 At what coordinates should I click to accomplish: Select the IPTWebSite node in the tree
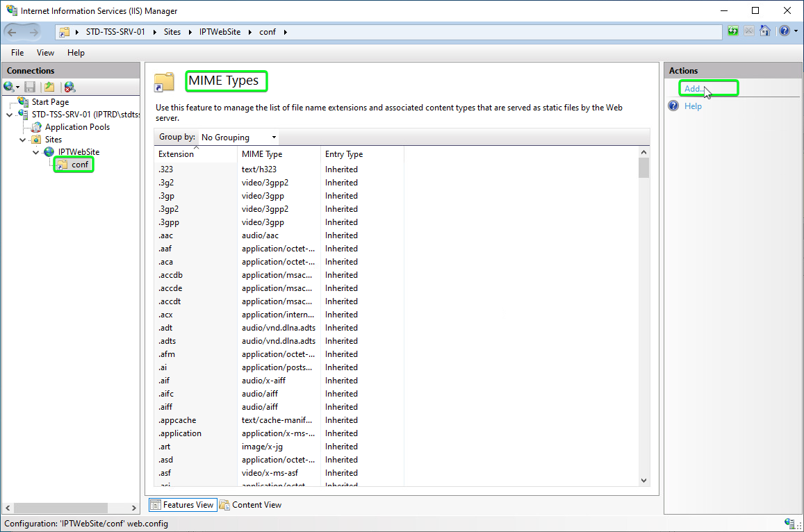pos(79,151)
